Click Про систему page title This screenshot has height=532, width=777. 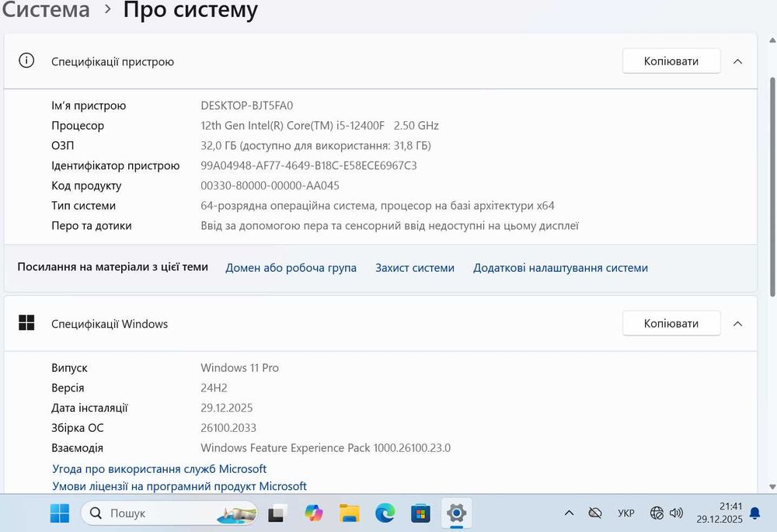click(190, 10)
